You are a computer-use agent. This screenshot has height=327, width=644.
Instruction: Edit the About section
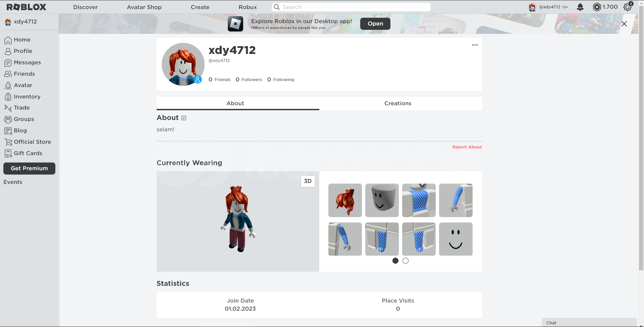coord(184,118)
